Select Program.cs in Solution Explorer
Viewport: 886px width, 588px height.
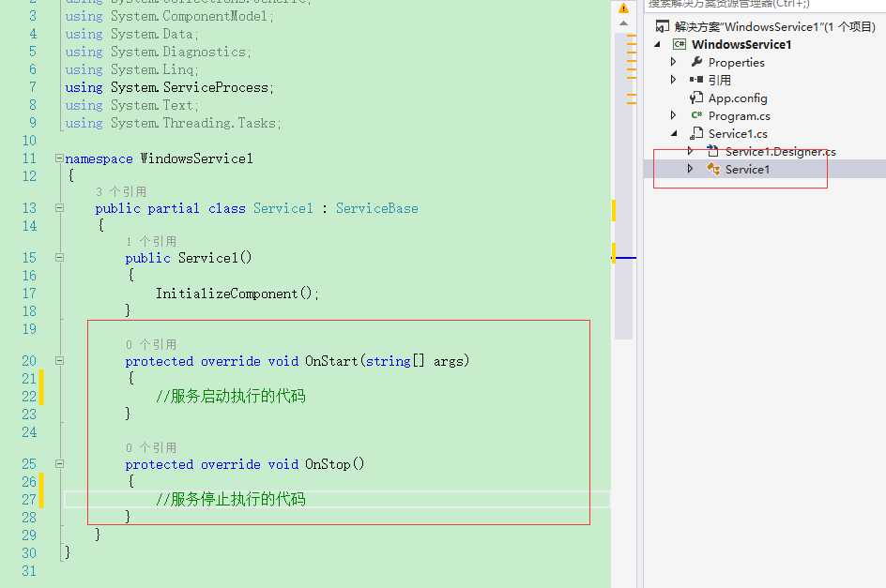coord(739,115)
